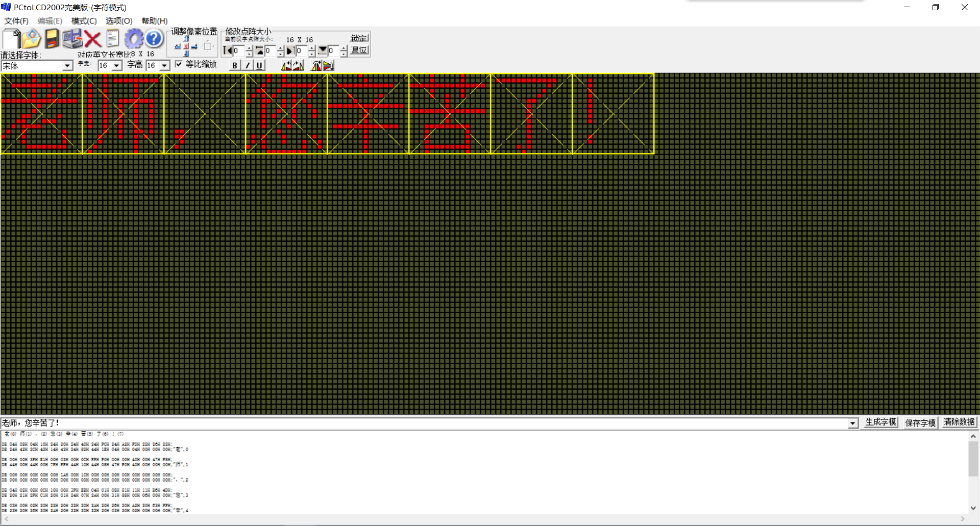980x526 pixels.
Task: Select the 师 character cell in the grid
Action: pos(123,113)
